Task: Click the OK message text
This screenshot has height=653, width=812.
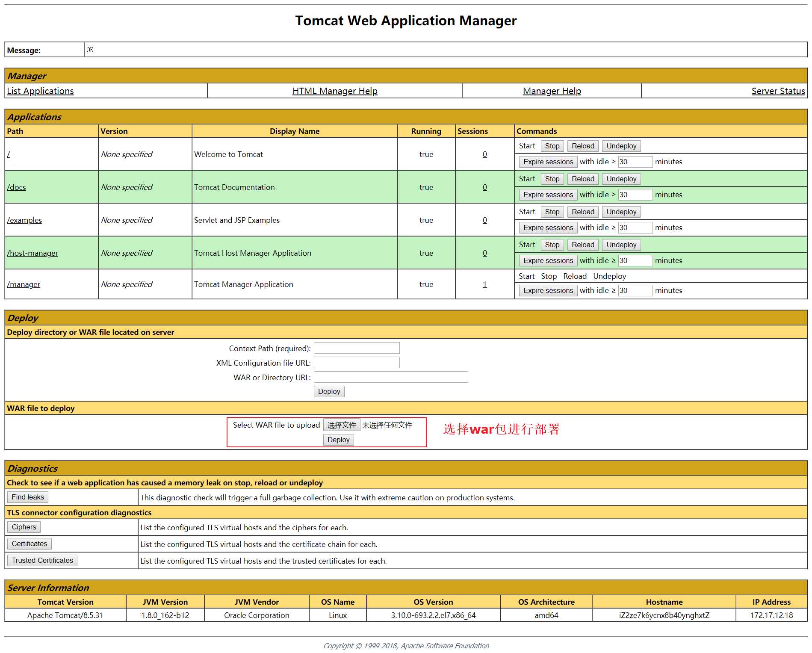Action: point(90,50)
